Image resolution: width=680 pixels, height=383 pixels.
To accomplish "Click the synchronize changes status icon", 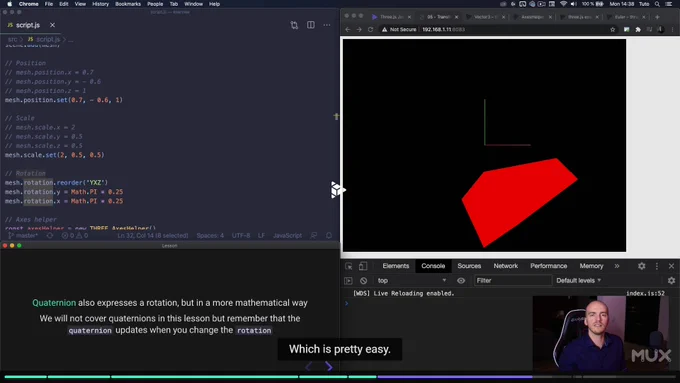I will pyautogui.click(x=50, y=235).
